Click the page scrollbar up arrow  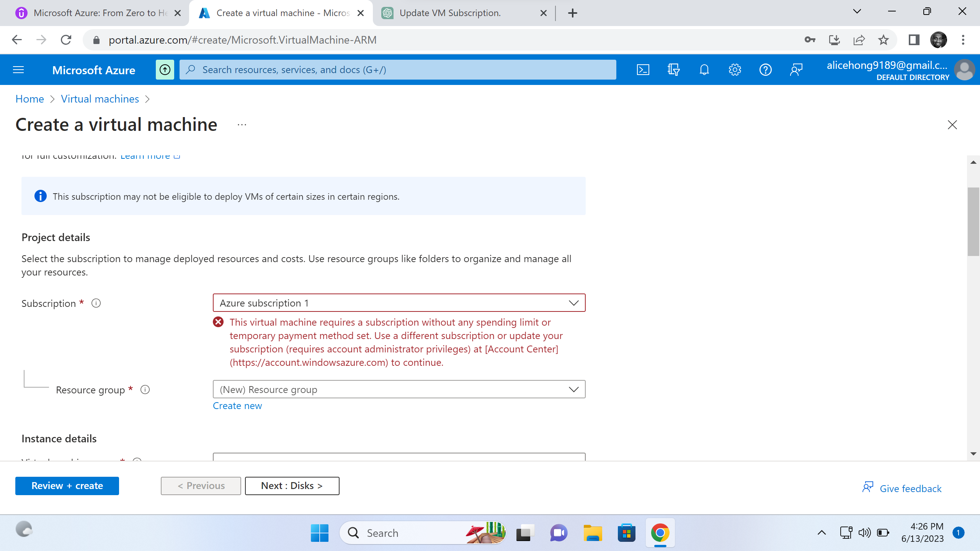coord(973,162)
